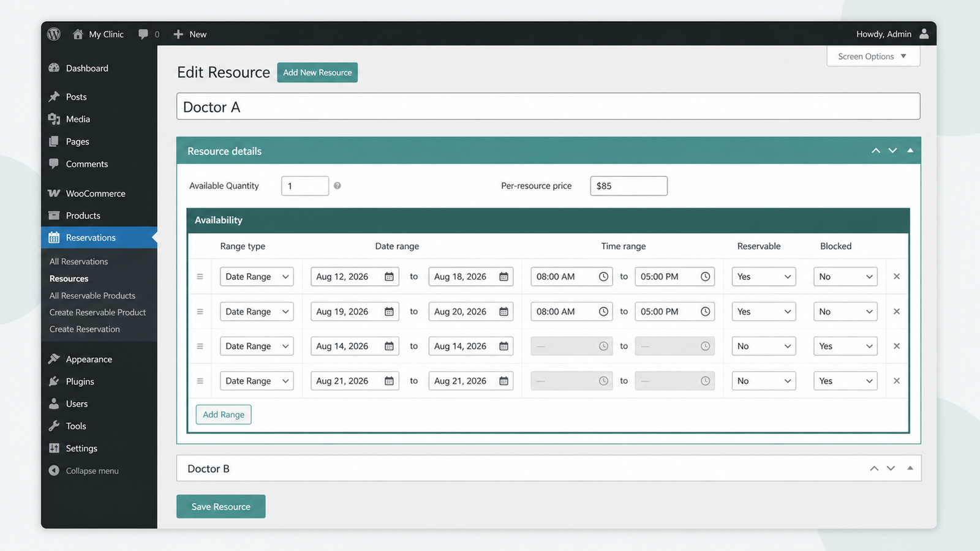Open All Reservable Products submenu link

pyautogui.click(x=92, y=296)
